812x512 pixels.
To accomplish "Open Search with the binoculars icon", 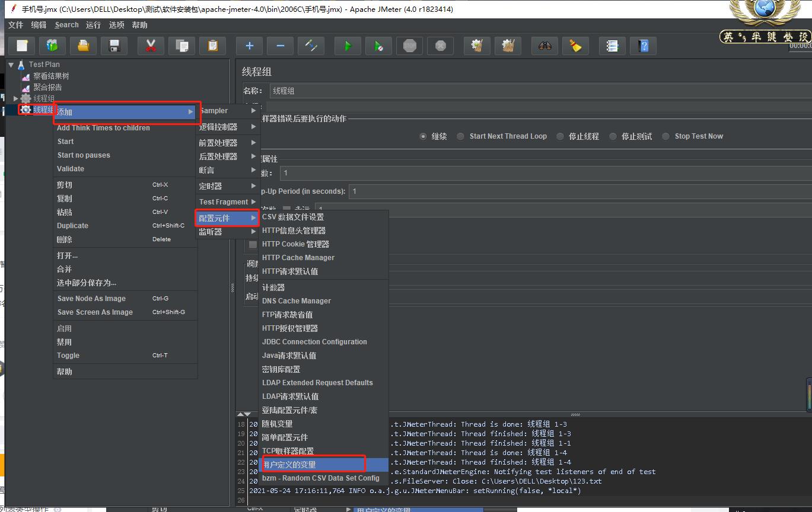I will pyautogui.click(x=544, y=46).
